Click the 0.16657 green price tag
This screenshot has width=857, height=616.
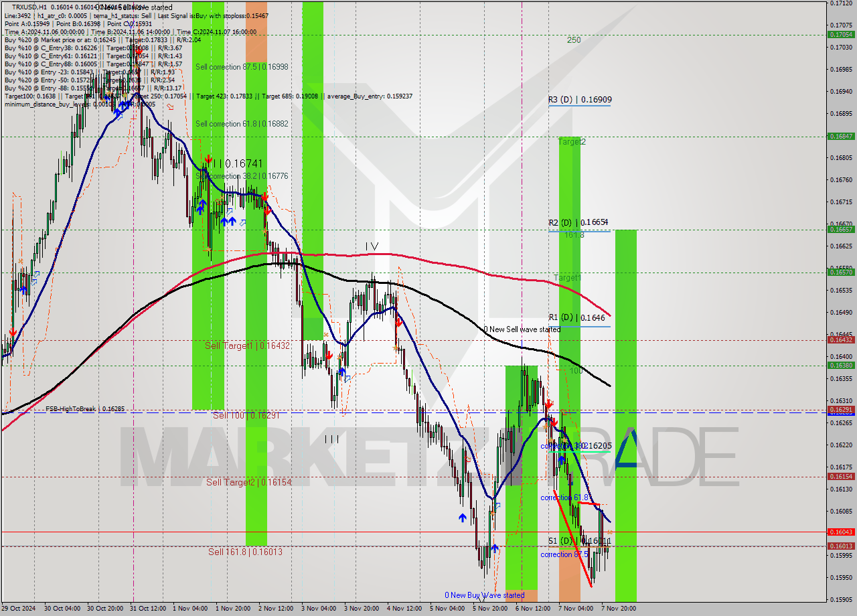pos(841,229)
